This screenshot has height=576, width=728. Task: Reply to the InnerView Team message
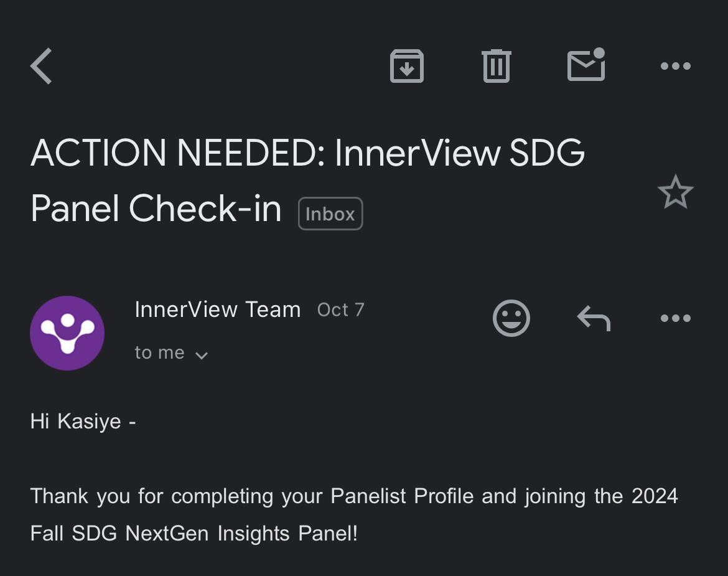[x=593, y=318]
